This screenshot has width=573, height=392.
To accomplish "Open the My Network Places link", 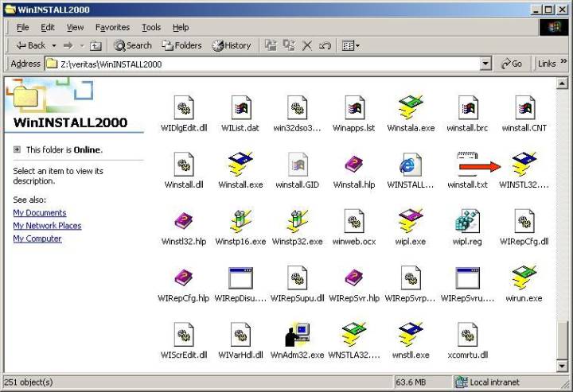I will (x=47, y=226).
